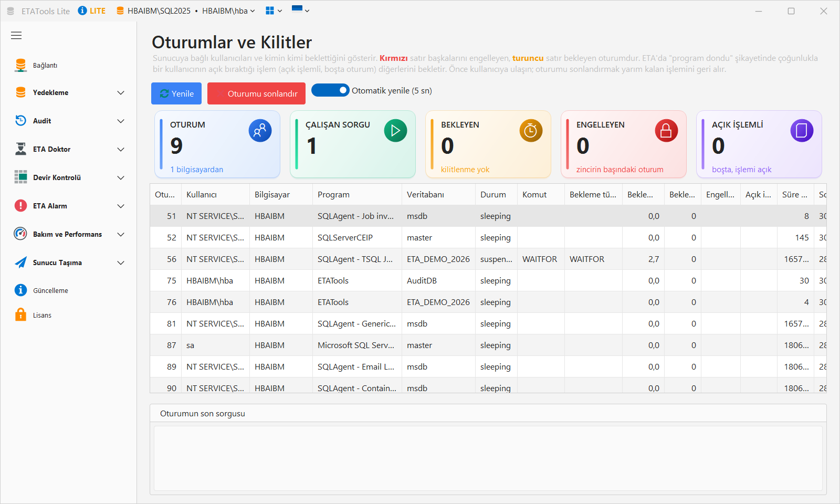
Task: Toggle Otomatik yenile switch
Action: tap(330, 90)
